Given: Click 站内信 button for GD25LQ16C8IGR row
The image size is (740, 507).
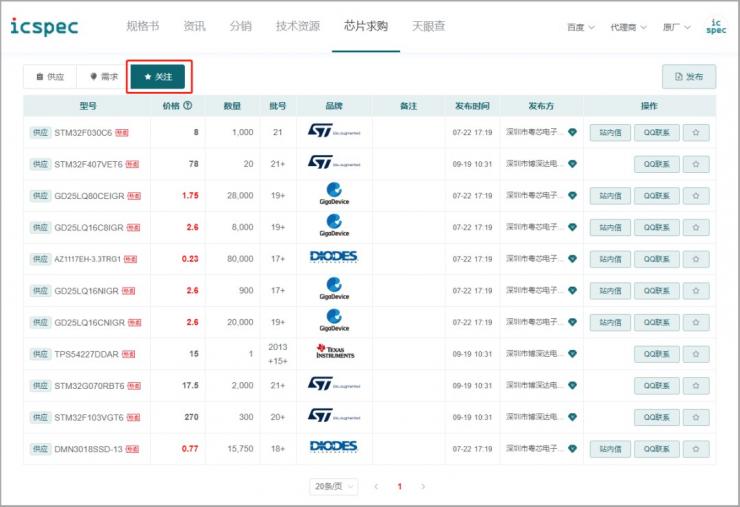Looking at the screenshot, I should click(x=610, y=227).
